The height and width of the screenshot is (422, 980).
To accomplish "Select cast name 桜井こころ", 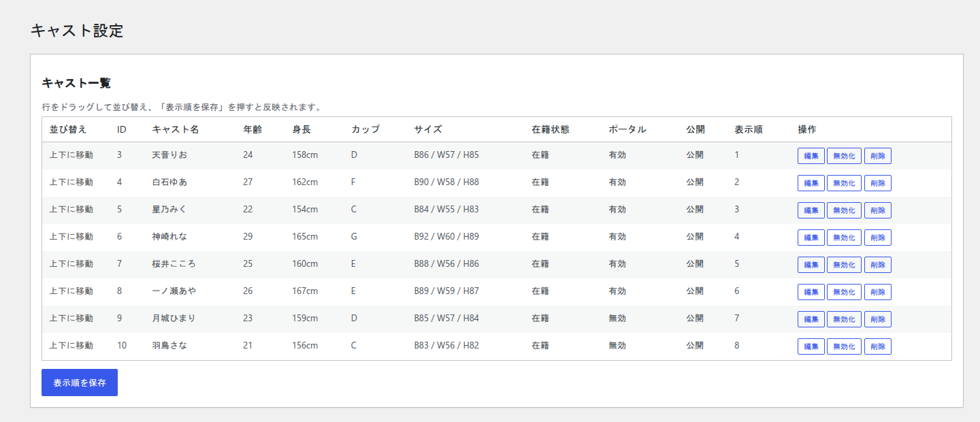I will [174, 264].
